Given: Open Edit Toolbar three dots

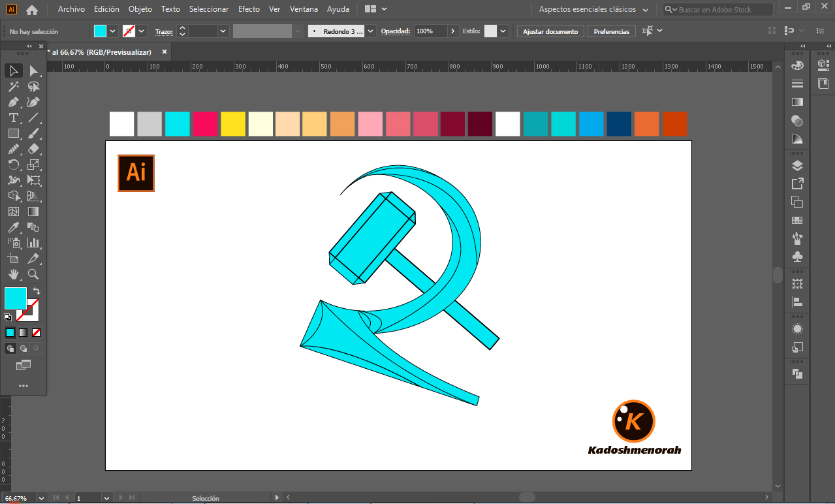Looking at the screenshot, I should [24, 386].
